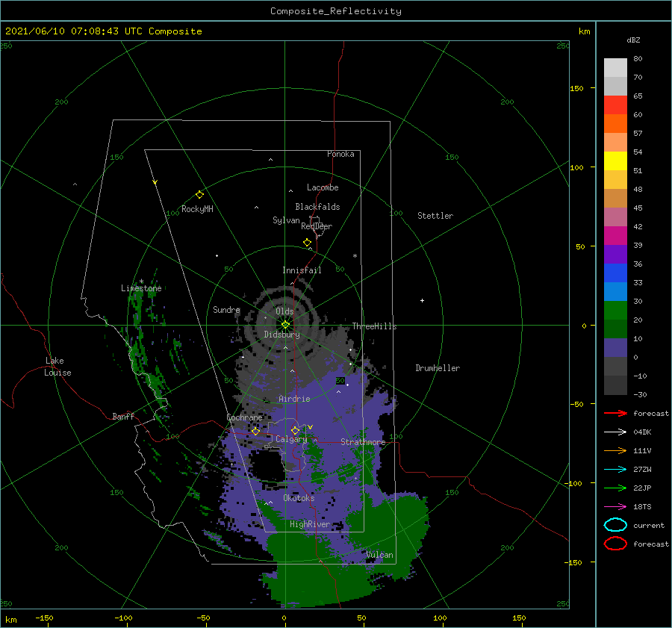The image size is (672, 628).
Task: Click the green 22JP arrow legend icon
Action: pyautogui.click(x=615, y=488)
